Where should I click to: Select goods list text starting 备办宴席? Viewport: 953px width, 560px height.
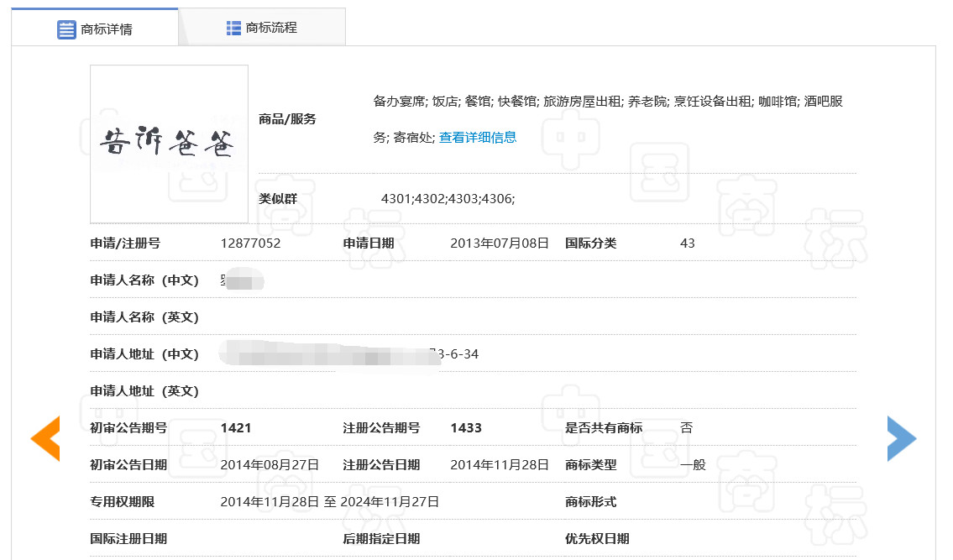[x=608, y=119]
